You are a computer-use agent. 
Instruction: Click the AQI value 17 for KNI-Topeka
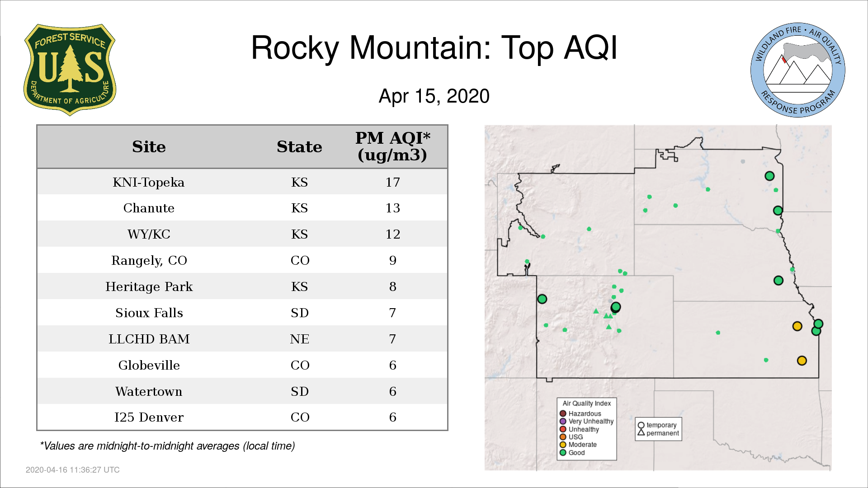pyautogui.click(x=392, y=182)
